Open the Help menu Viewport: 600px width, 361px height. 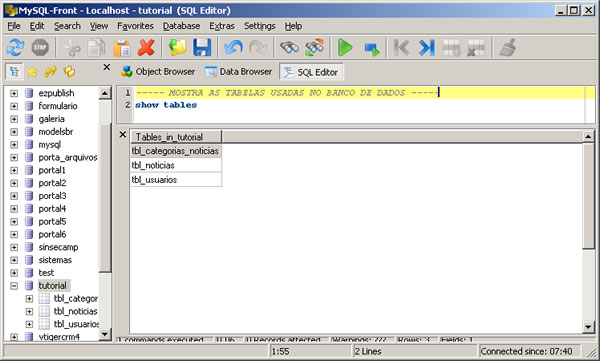click(x=293, y=26)
